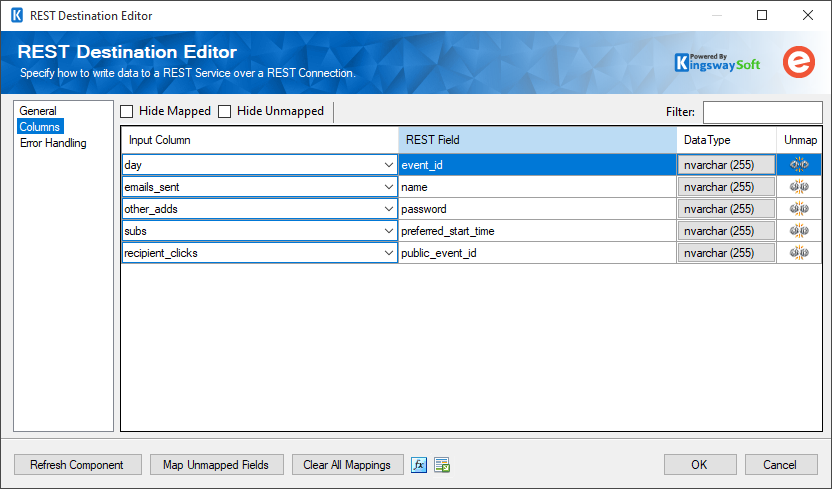Click nvarchar (255) datatype for password row

(726, 209)
